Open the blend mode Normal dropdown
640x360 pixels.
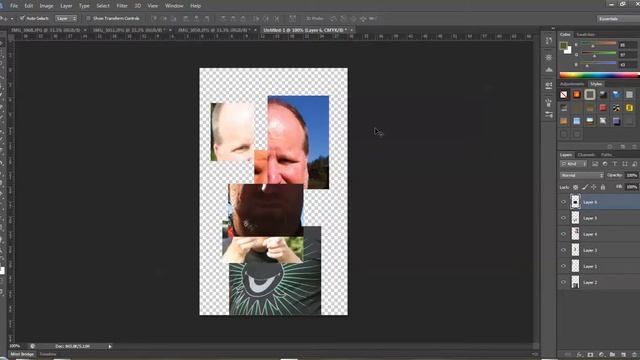[x=581, y=175]
